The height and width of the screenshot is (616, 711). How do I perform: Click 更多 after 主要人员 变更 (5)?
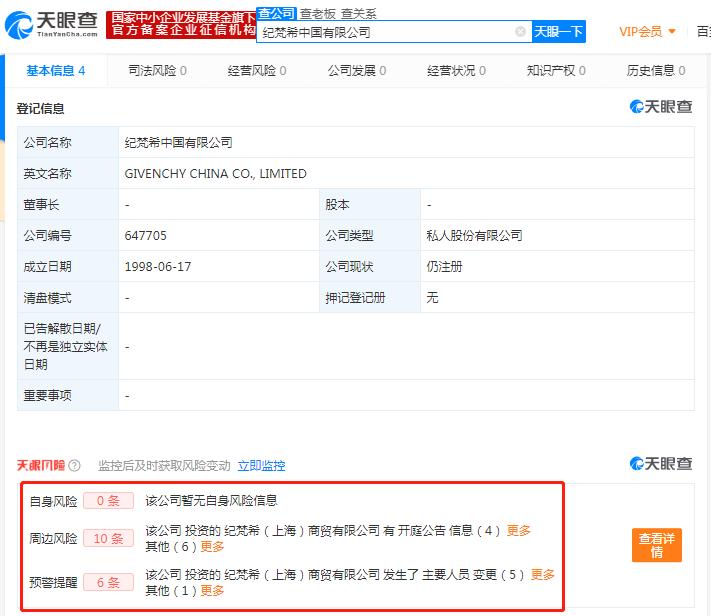pos(543,575)
